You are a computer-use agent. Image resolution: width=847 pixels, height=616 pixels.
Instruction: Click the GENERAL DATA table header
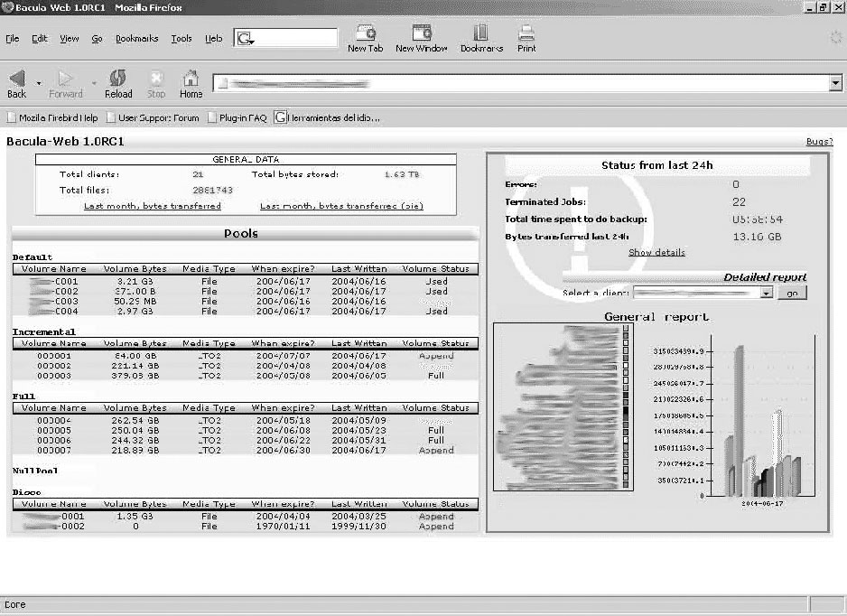[x=246, y=159]
